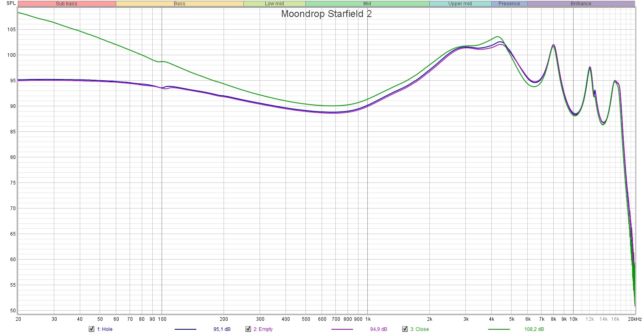Select the Sub bass frequency band
This screenshot has width=644, height=335.
[67, 4]
